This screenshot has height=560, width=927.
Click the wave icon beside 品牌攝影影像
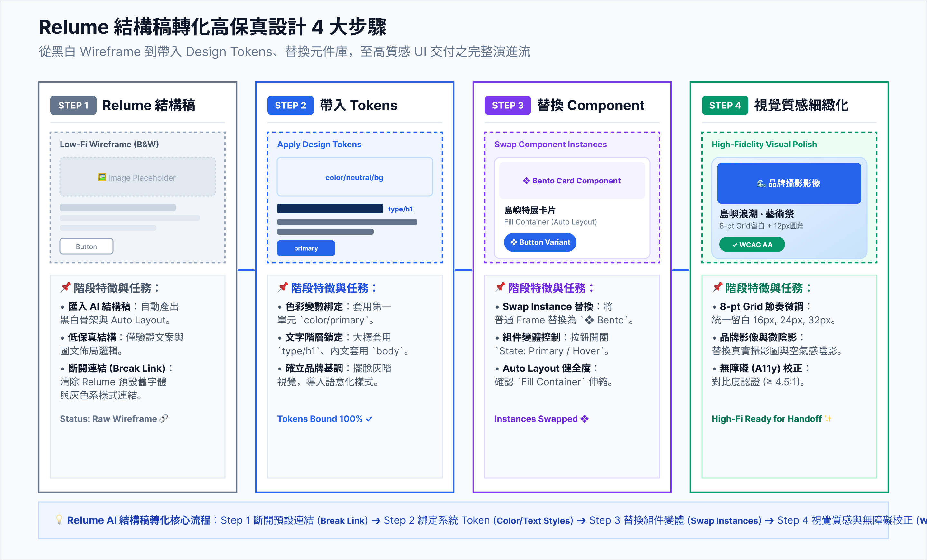click(762, 183)
